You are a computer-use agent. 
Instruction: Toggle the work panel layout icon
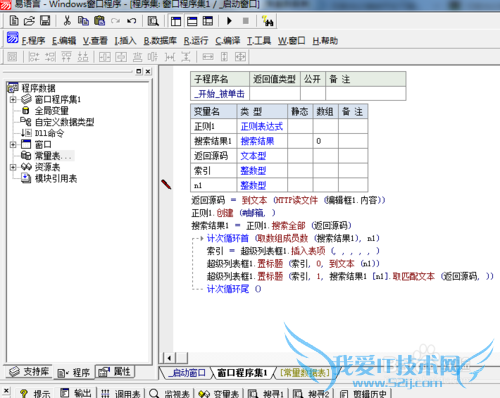[x=176, y=21]
